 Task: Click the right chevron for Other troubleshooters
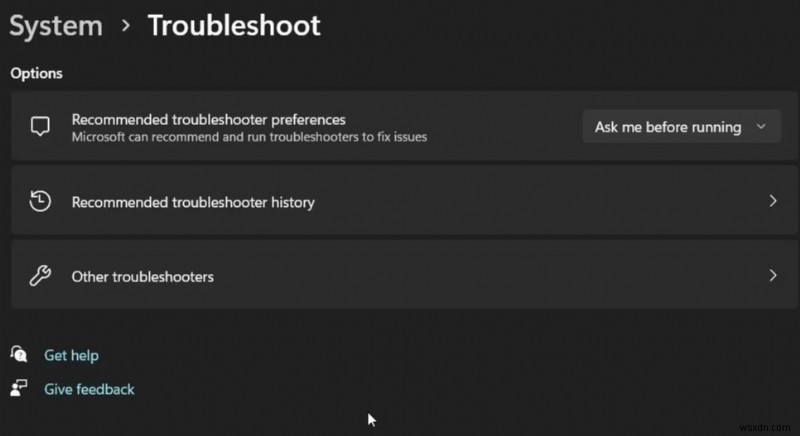(x=772, y=276)
